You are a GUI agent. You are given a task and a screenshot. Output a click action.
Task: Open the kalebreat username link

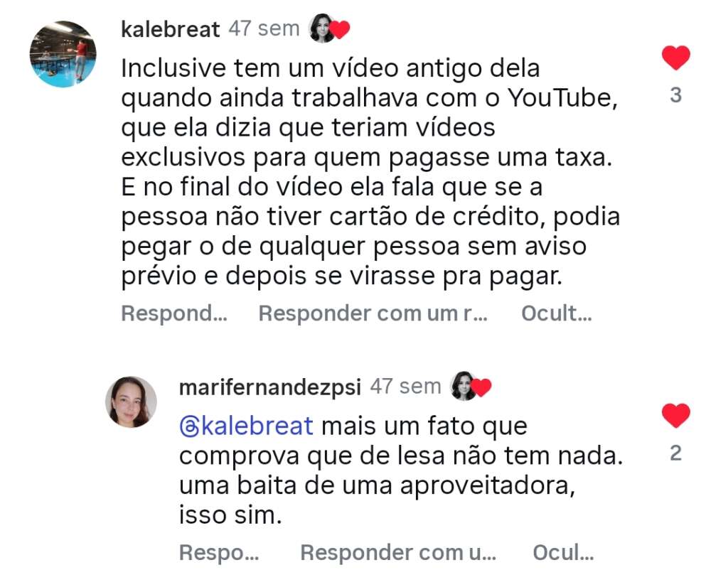170,29
